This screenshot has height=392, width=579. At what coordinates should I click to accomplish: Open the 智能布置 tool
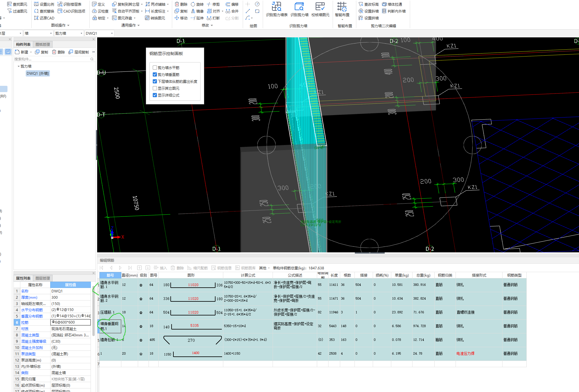342,7
